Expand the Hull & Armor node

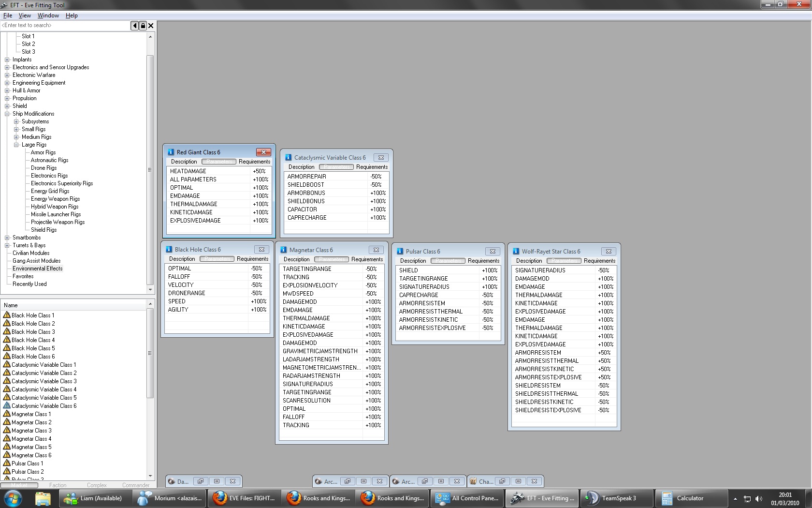pos(7,90)
